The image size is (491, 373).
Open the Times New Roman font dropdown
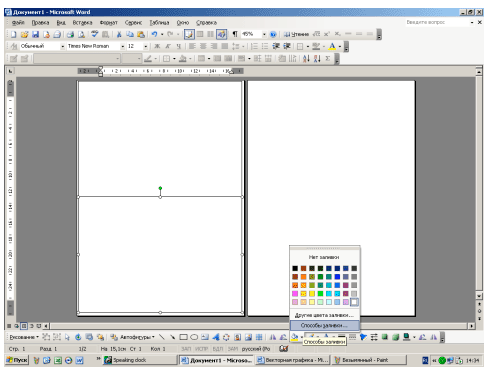(123, 46)
